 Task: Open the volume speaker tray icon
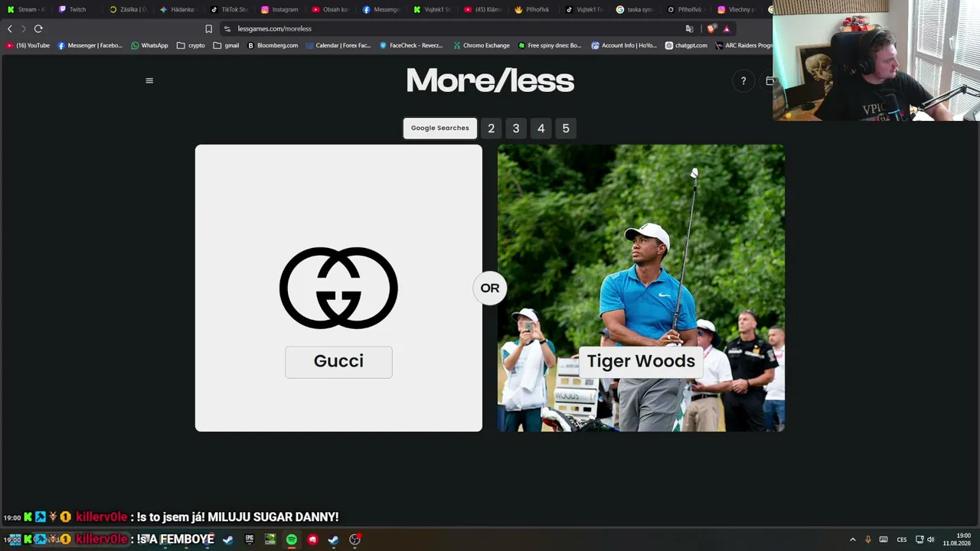tap(931, 540)
